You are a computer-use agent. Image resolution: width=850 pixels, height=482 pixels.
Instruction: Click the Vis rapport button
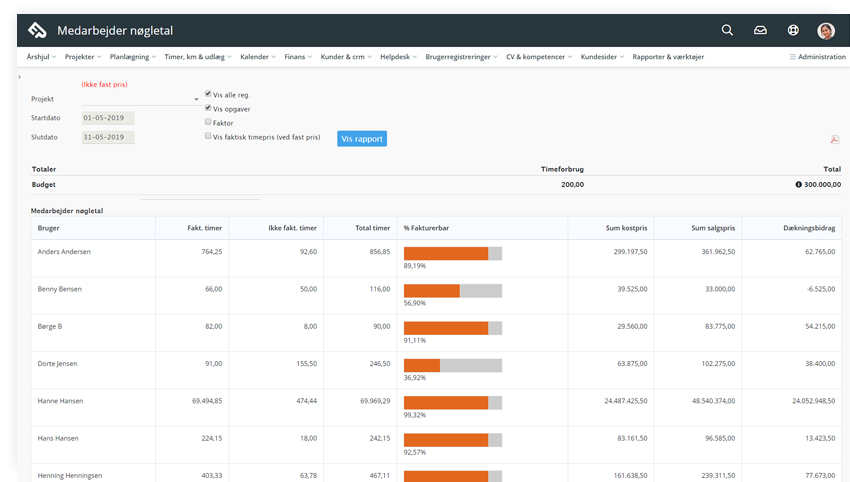tap(362, 139)
